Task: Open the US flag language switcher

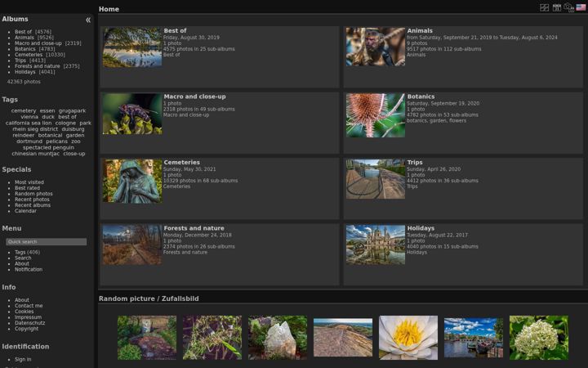Action: click(x=581, y=7)
